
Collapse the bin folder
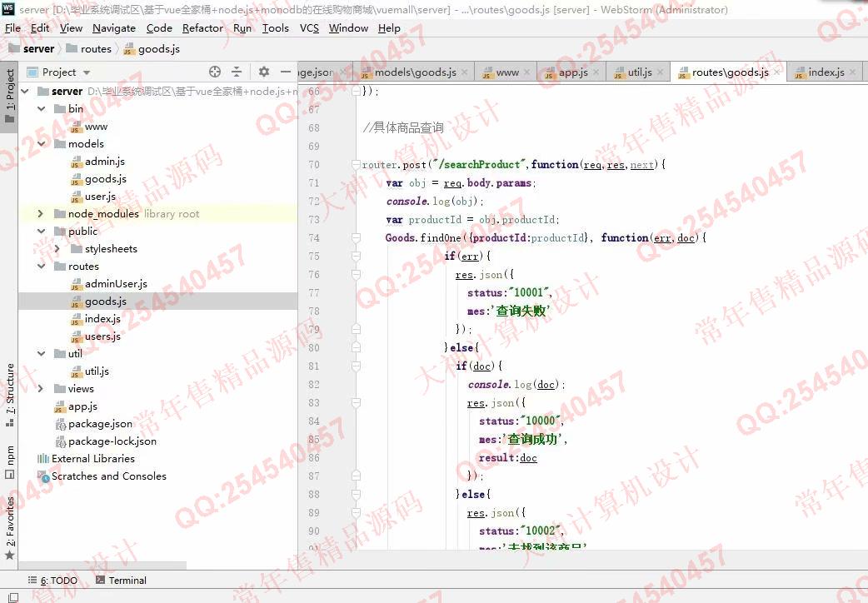42,108
